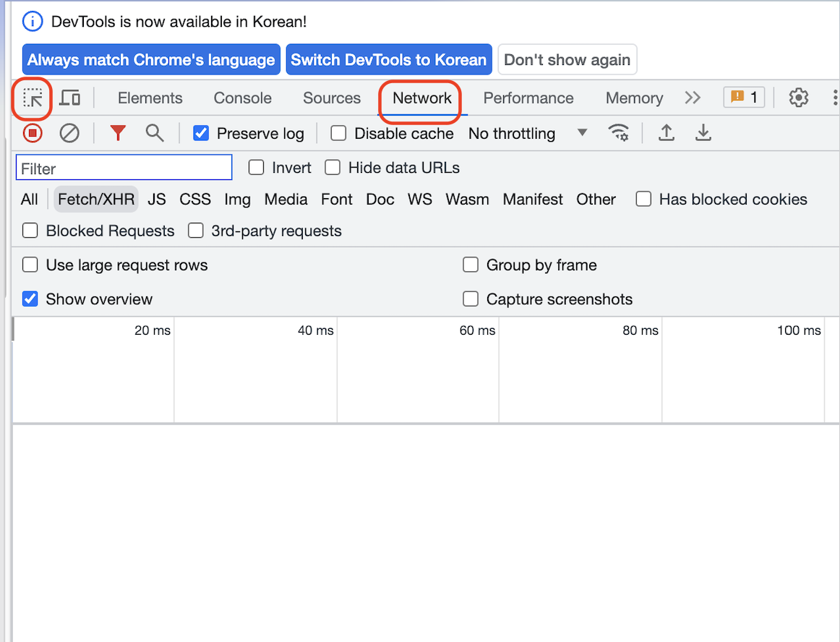Check Has blocked cookies
The width and height of the screenshot is (840, 642).
tap(643, 199)
